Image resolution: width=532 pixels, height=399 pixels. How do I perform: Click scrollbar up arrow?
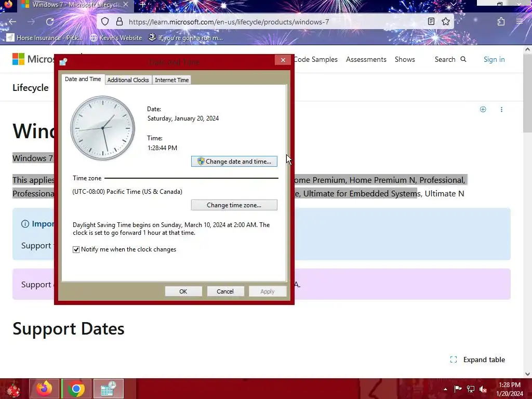(527, 49)
